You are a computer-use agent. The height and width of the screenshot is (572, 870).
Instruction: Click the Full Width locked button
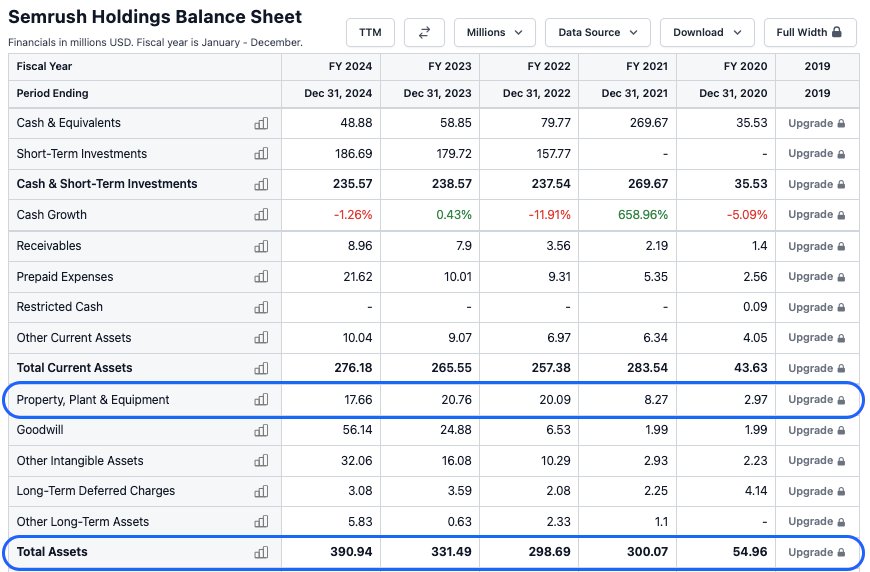pos(810,33)
